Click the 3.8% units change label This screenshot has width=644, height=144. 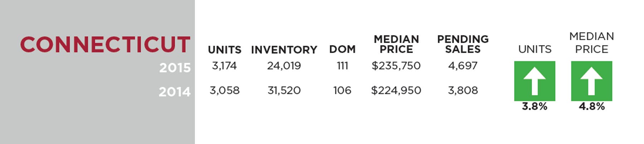pyautogui.click(x=535, y=106)
